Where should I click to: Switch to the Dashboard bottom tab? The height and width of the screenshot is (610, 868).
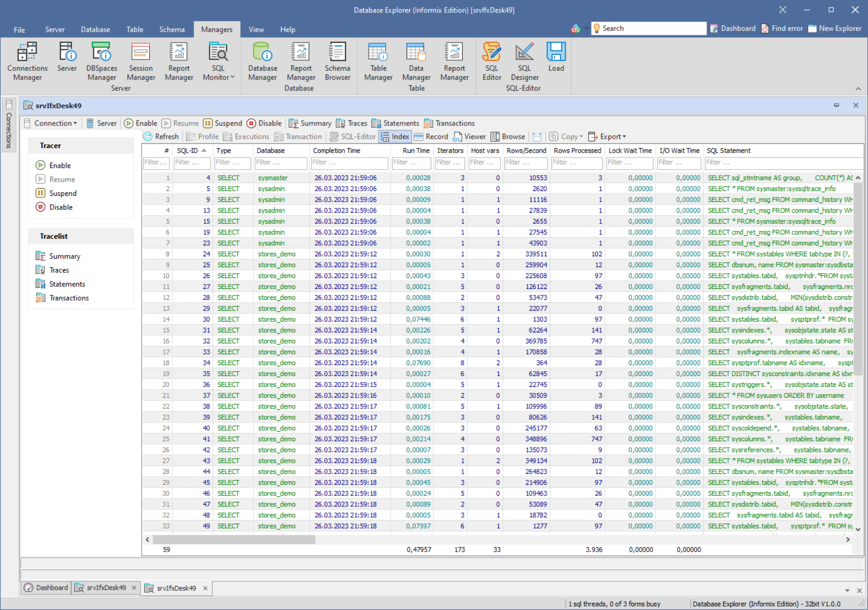pos(46,587)
